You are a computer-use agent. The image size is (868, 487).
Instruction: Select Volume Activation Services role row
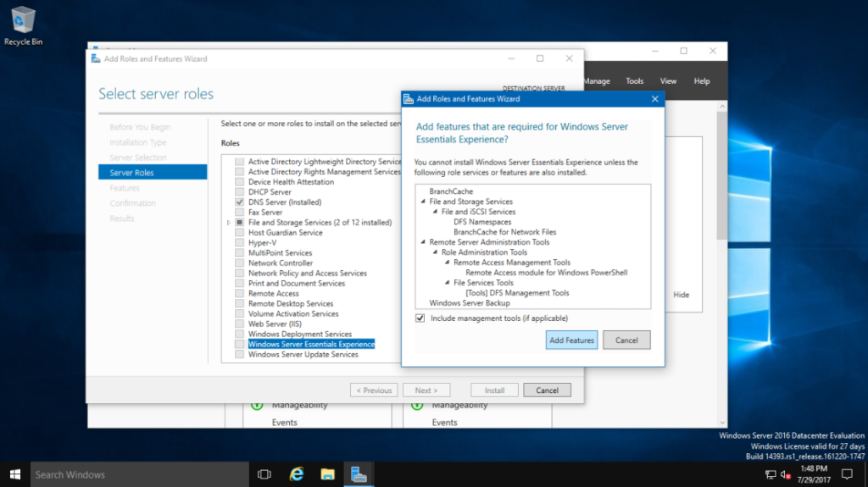[x=293, y=313]
